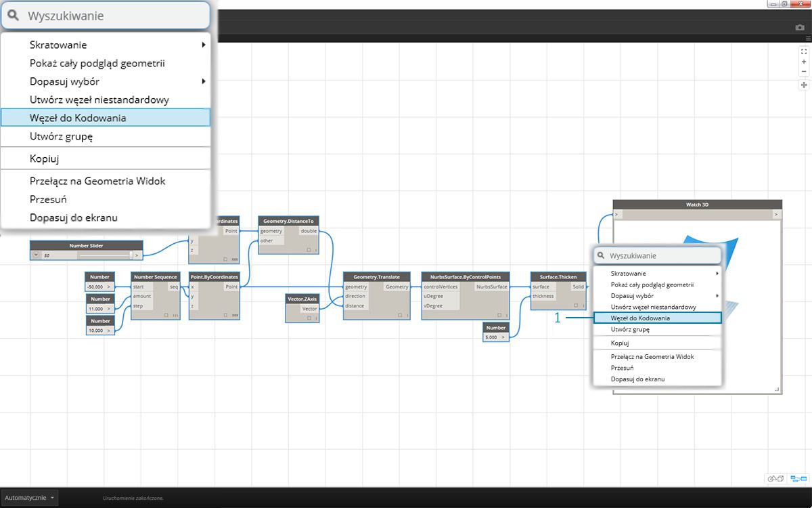Toggle preview checkbox on Vector.ZAxis node
Viewport: 812px width, 508px height.
[x=309, y=318]
